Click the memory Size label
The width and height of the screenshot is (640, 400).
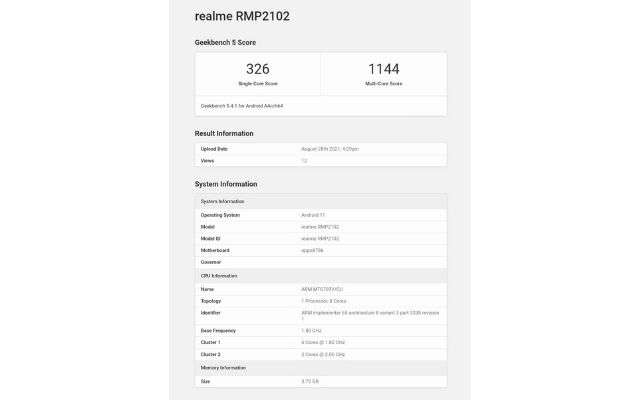click(x=205, y=382)
